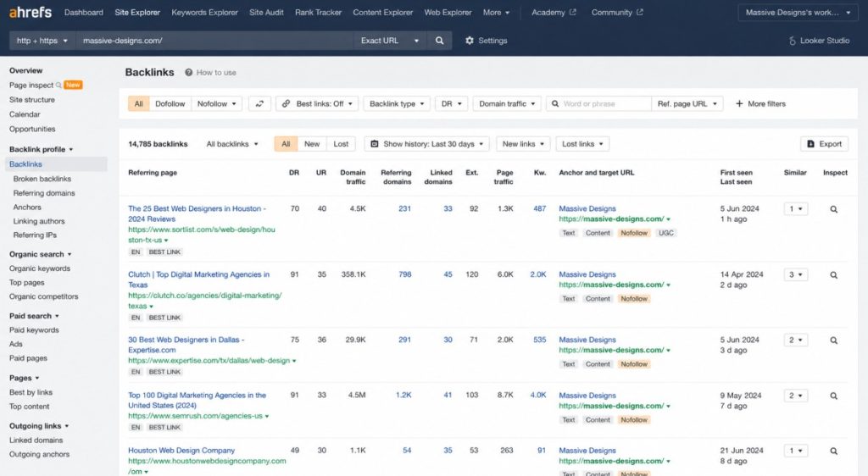The height and width of the screenshot is (476, 868).
Task: Open the Nofollow filter dropdown
Action: coord(216,104)
